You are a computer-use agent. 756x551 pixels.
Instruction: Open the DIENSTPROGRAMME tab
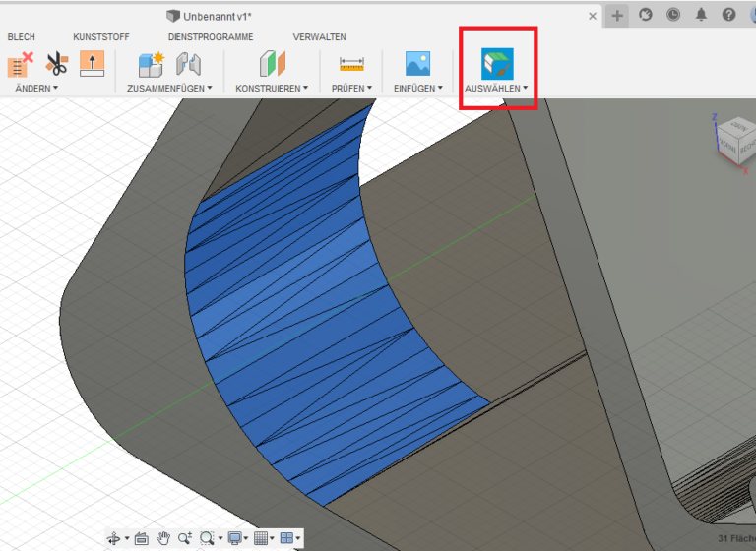point(211,37)
